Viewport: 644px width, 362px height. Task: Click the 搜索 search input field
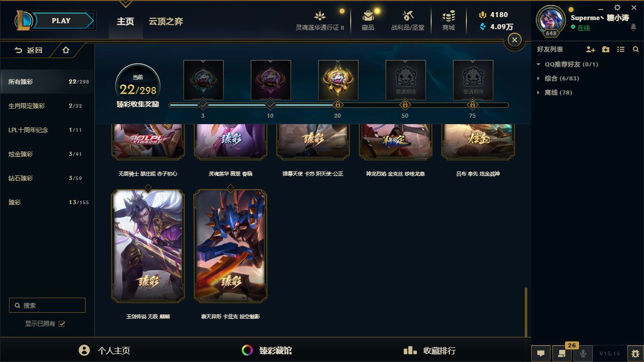tap(47, 305)
